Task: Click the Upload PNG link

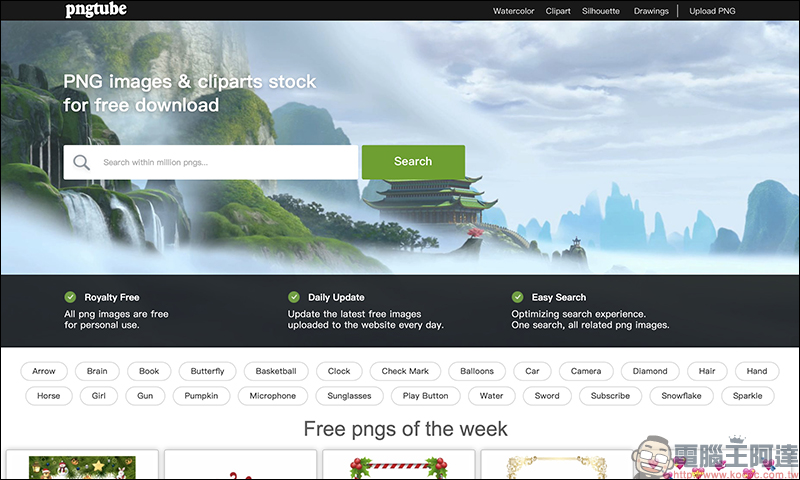Action: tap(712, 11)
